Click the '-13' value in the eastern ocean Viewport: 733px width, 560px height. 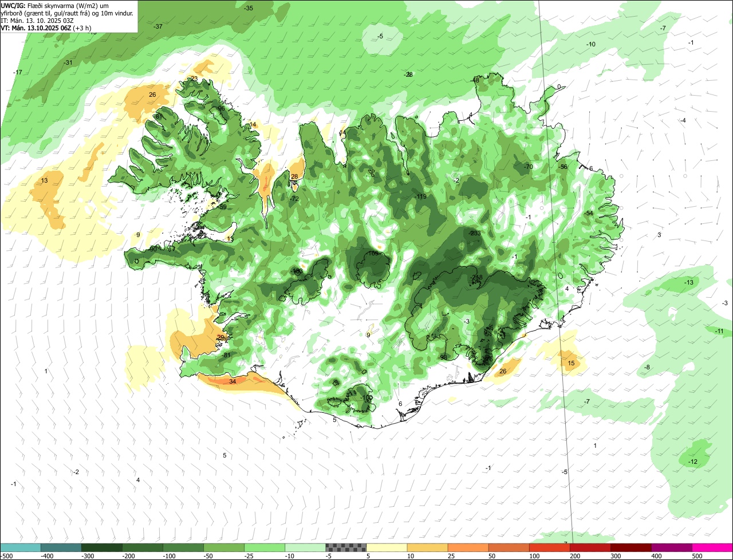tap(689, 283)
